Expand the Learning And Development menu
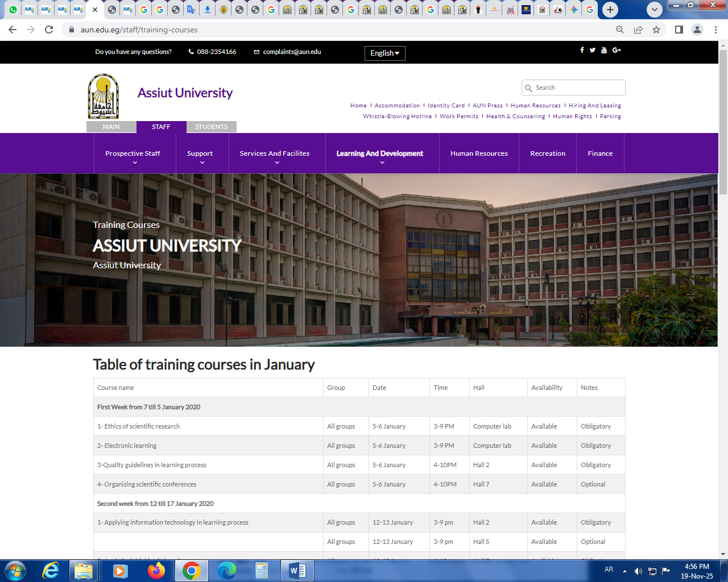The height and width of the screenshot is (582, 728). (x=379, y=154)
